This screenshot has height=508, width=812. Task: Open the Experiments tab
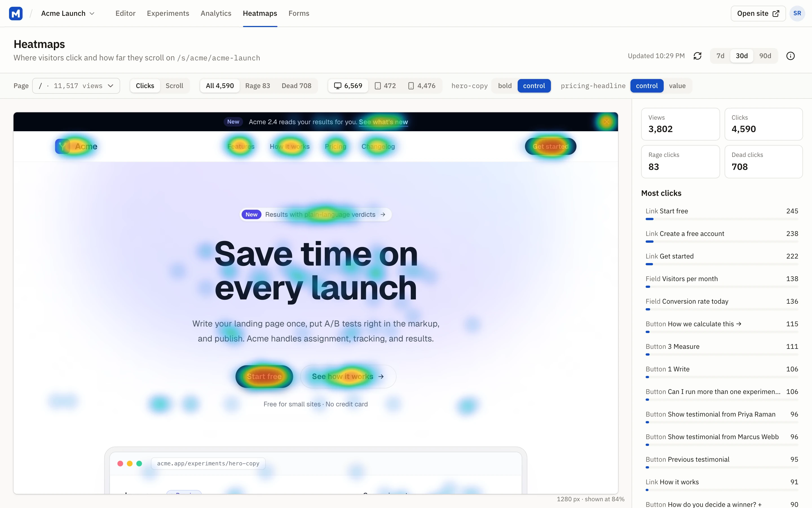tap(168, 14)
